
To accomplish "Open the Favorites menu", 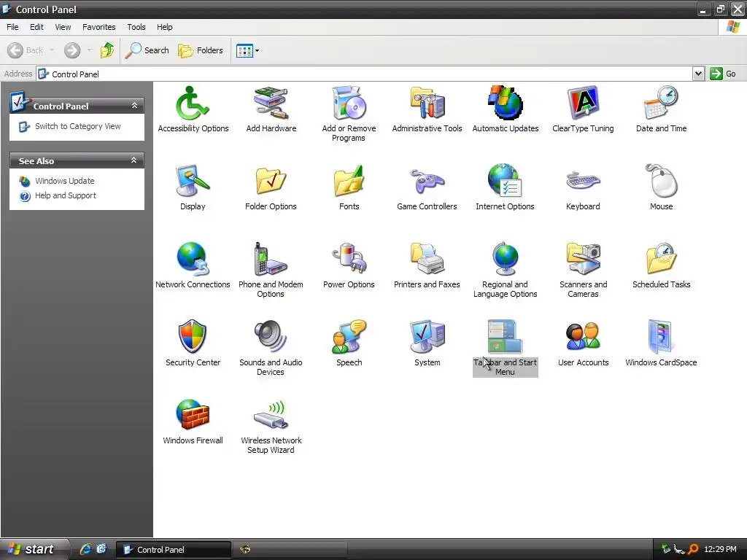I will coord(98,27).
